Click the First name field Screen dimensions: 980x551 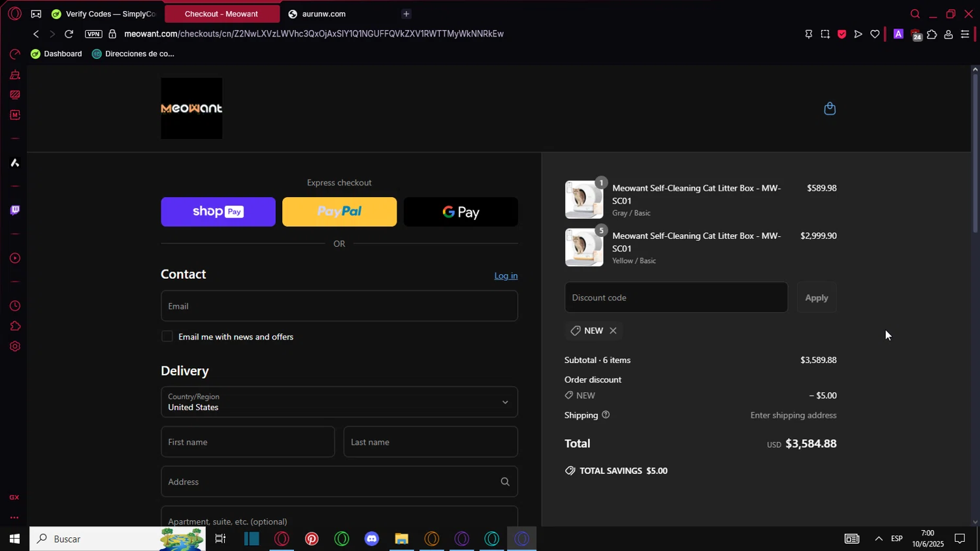(x=248, y=442)
